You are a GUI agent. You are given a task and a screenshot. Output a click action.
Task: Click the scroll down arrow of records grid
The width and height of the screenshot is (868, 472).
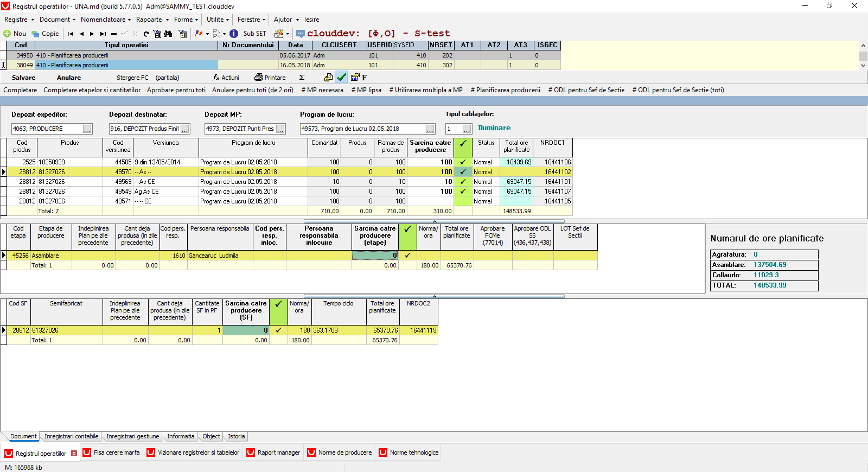pos(864,66)
